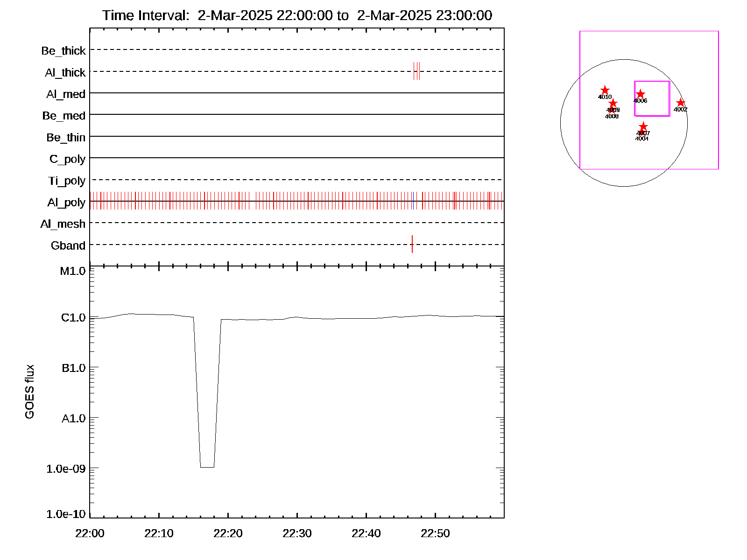Click the Time Interval title text
747x560 pixels.
point(297,15)
